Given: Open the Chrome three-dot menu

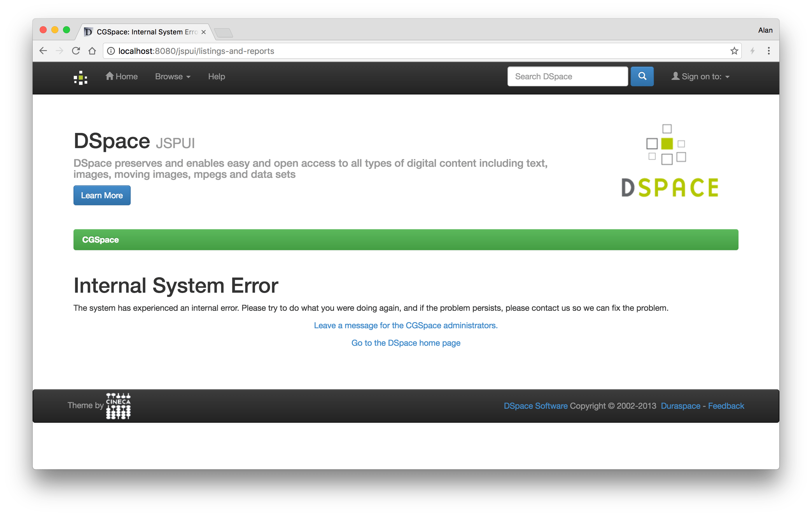Looking at the screenshot, I should click(769, 51).
